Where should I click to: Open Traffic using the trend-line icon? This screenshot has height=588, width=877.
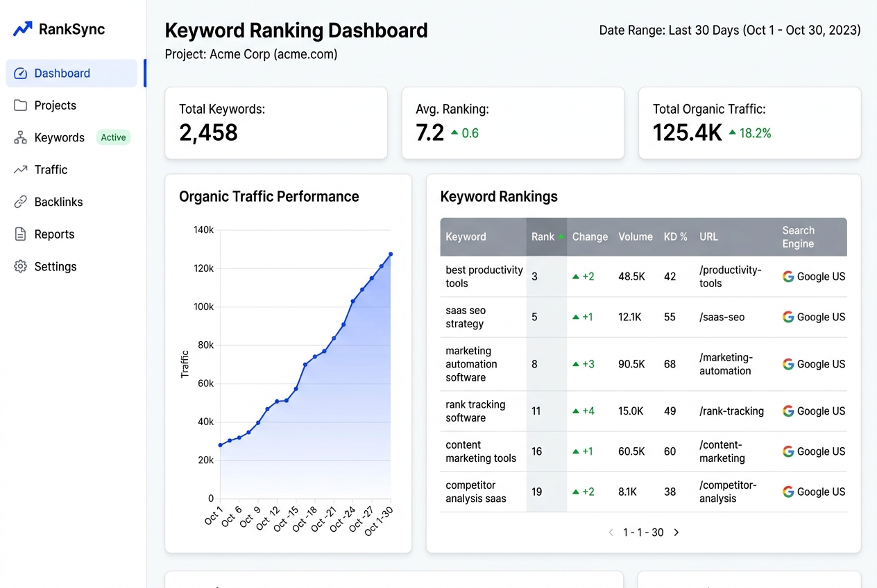(x=20, y=170)
